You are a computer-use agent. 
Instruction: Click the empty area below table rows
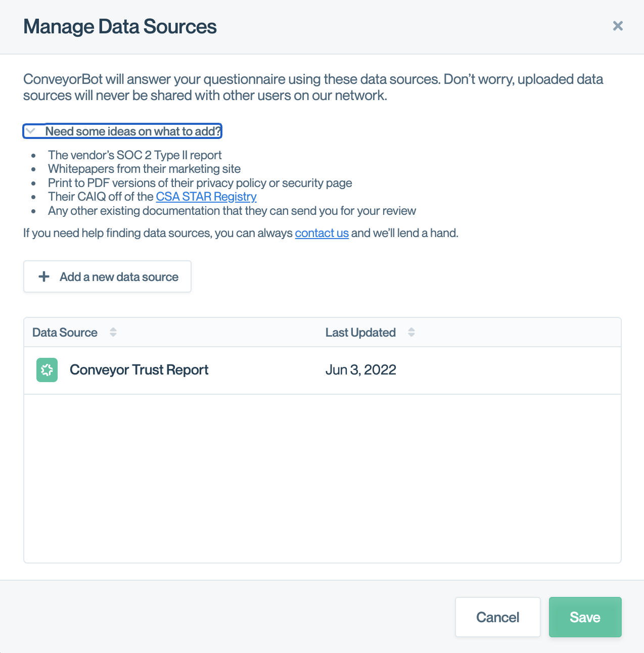[x=322, y=478]
